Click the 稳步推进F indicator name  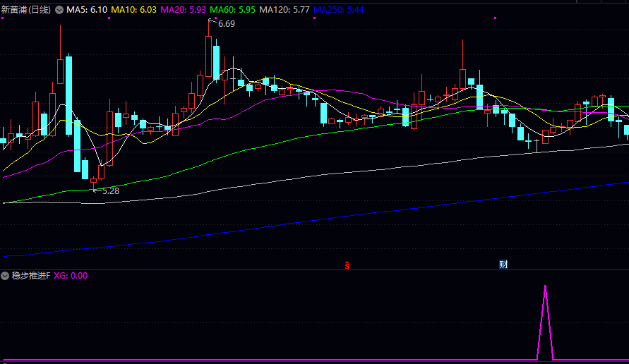tap(31, 276)
